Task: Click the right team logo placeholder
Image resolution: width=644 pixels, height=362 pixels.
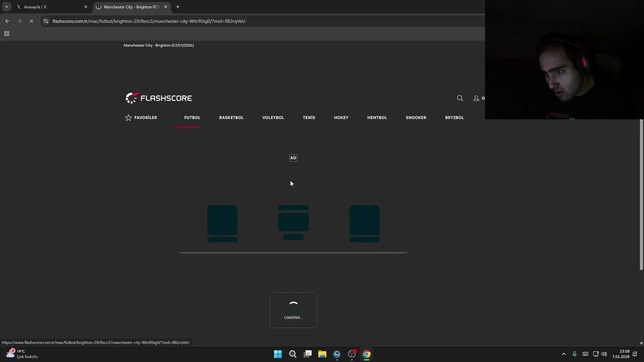Action: [365, 220]
